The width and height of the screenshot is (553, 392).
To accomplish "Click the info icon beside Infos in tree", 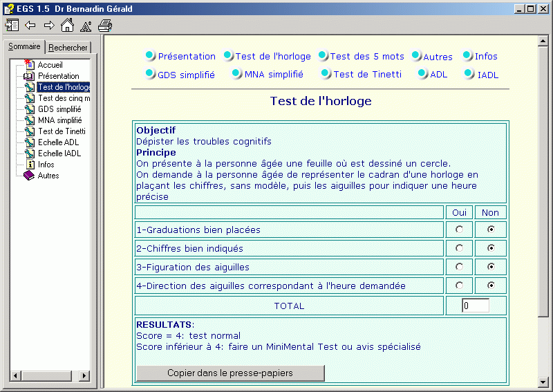I will click(30, 165).
